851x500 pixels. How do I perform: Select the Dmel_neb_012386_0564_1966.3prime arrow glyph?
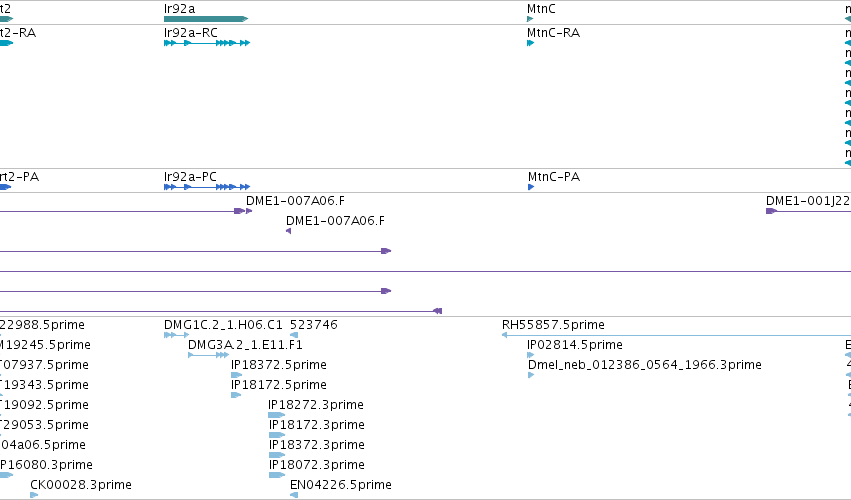(531, 375)
